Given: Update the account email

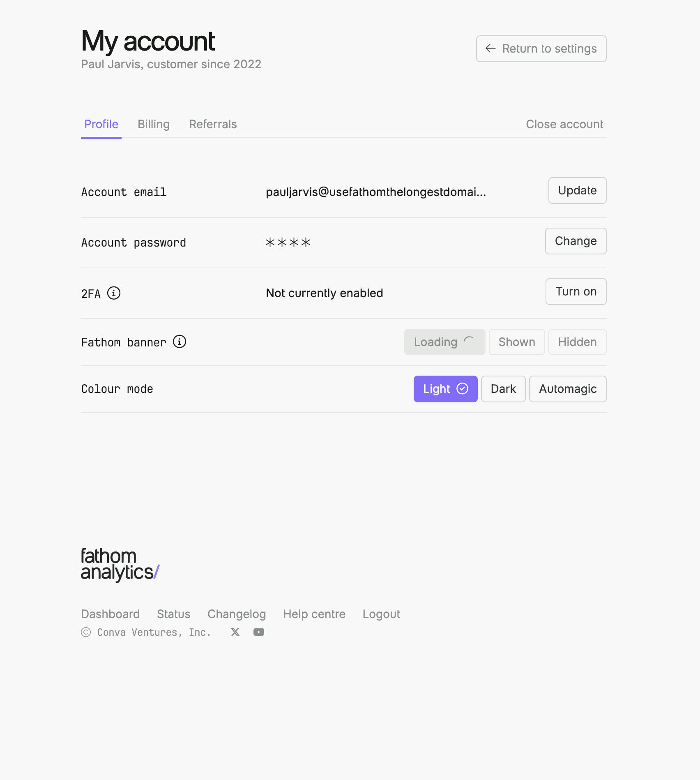Looking at the screenshot, I should click(x=577, y=190).
